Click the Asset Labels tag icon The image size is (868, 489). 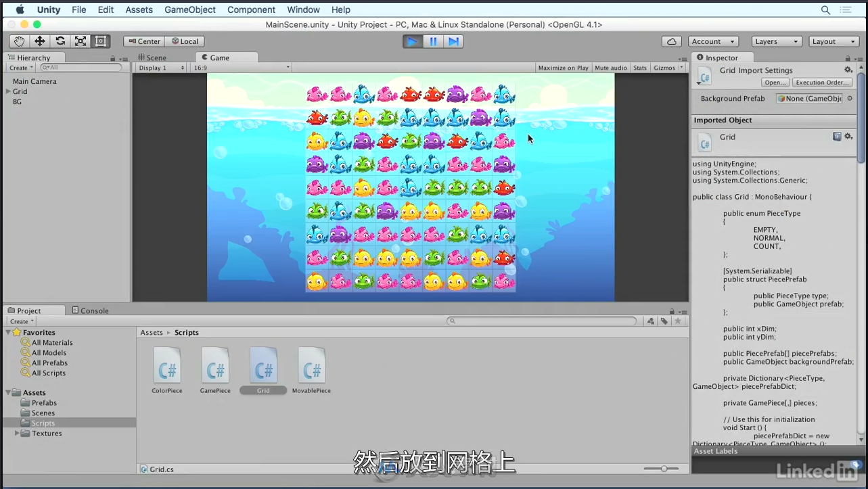click(x=856, y=465)
